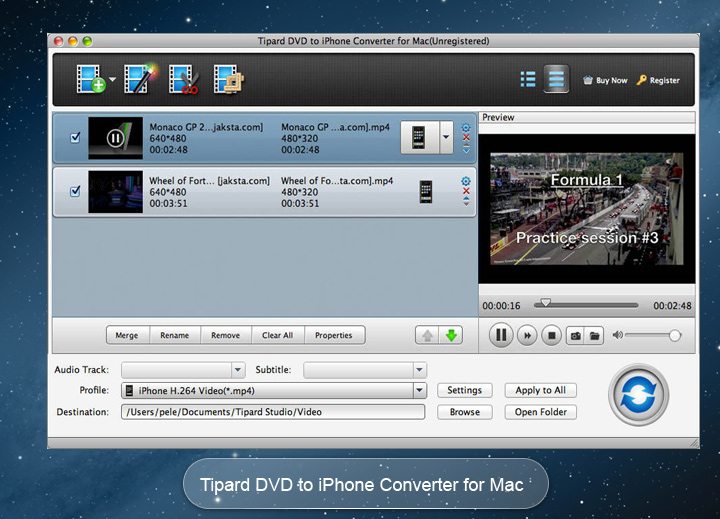Click the Apply to All button

(x=540, y=390)
